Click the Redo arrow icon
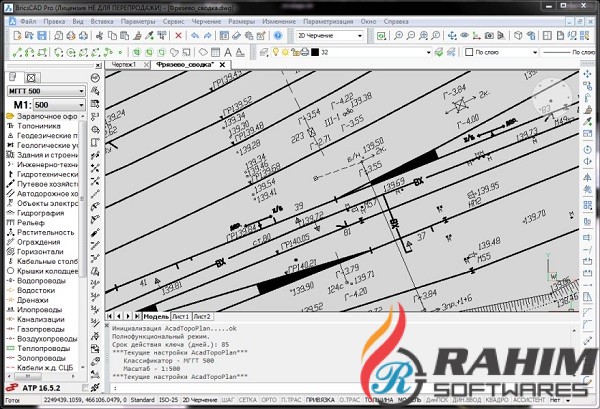 (x=207, y=36)
